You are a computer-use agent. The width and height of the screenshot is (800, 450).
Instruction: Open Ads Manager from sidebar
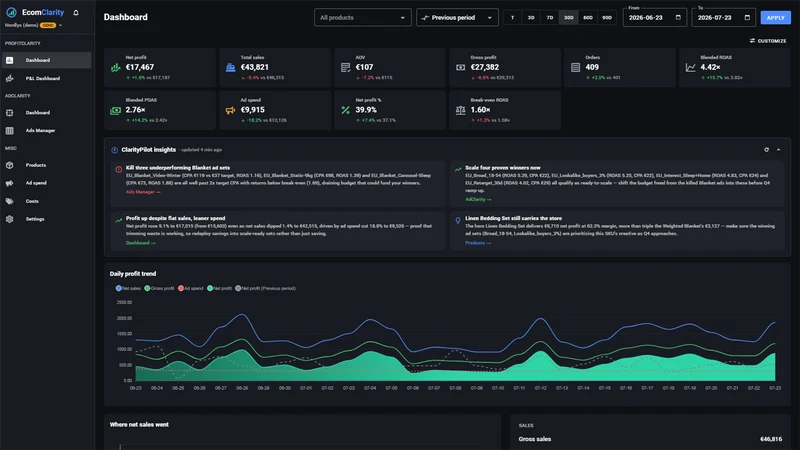46,131
